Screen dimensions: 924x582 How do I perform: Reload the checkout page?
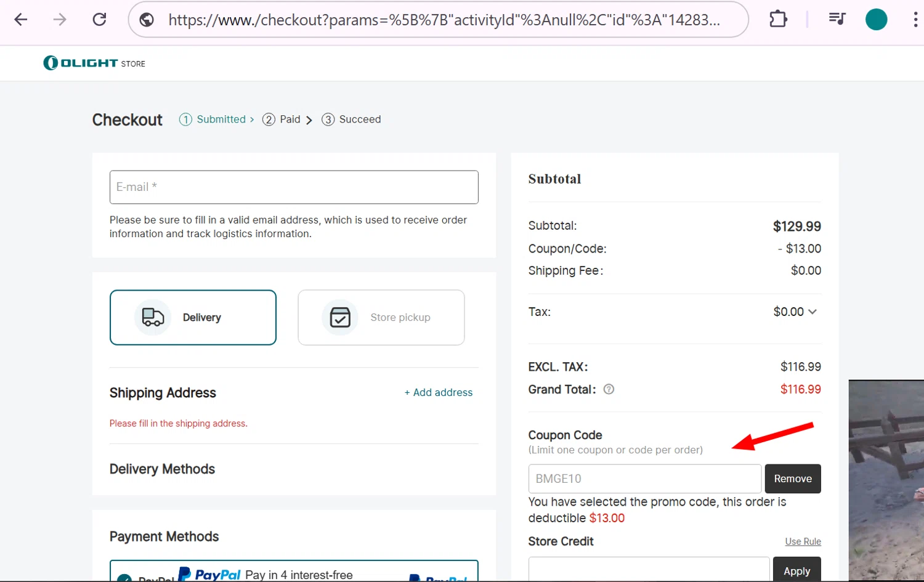(x=99, y=20)
